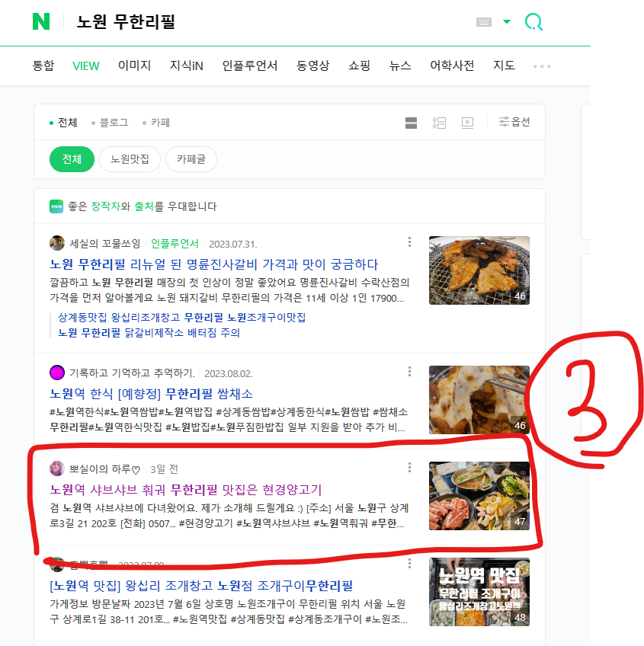Screen dimensions: 644x646
Task: Open the 출처 link
Action: tap(144, 206)
